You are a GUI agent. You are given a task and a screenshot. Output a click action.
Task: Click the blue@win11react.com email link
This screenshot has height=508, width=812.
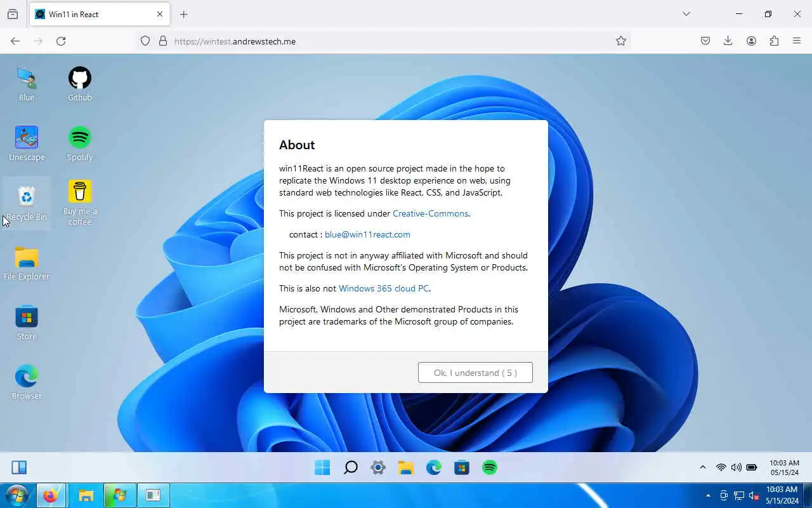(367, 234)
